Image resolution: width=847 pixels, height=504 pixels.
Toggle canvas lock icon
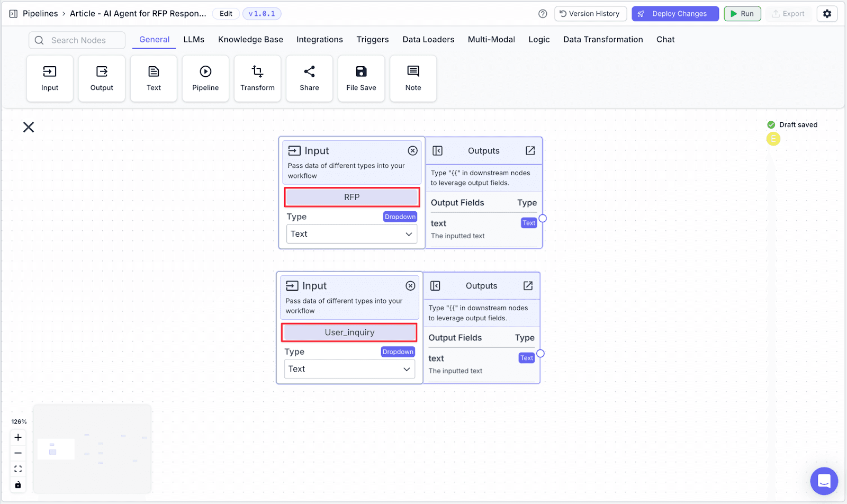click(18, 485)
